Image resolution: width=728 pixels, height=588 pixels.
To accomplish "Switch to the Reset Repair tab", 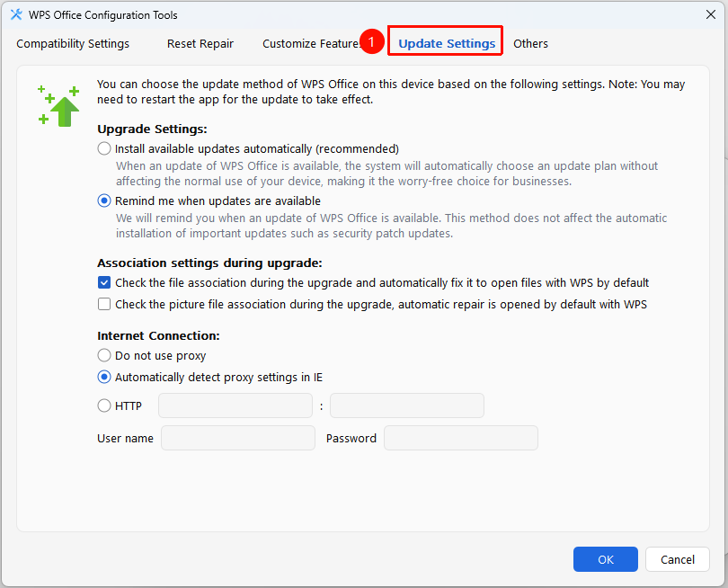I will tap(200, 44).
